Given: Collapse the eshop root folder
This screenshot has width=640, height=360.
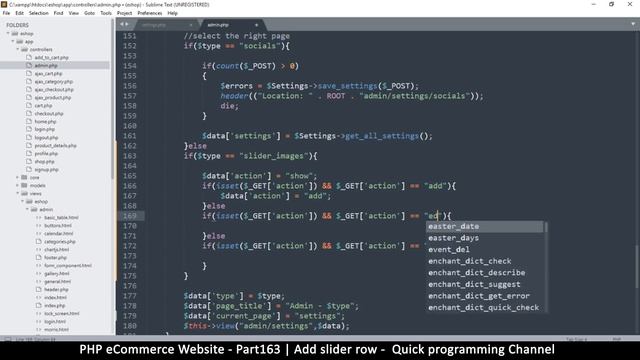Looking at the screenshot, I should click(x=8, y=33).
